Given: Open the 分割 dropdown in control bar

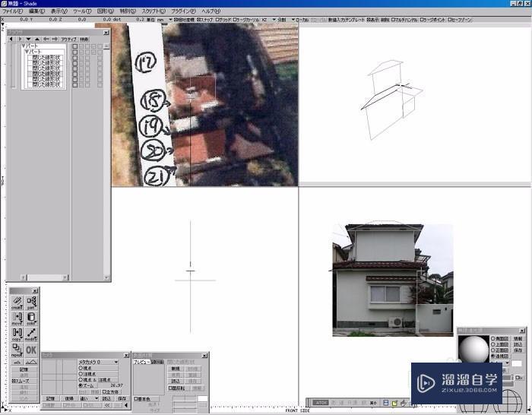Looking at the screenshot, I should click(x=287, y=20).
